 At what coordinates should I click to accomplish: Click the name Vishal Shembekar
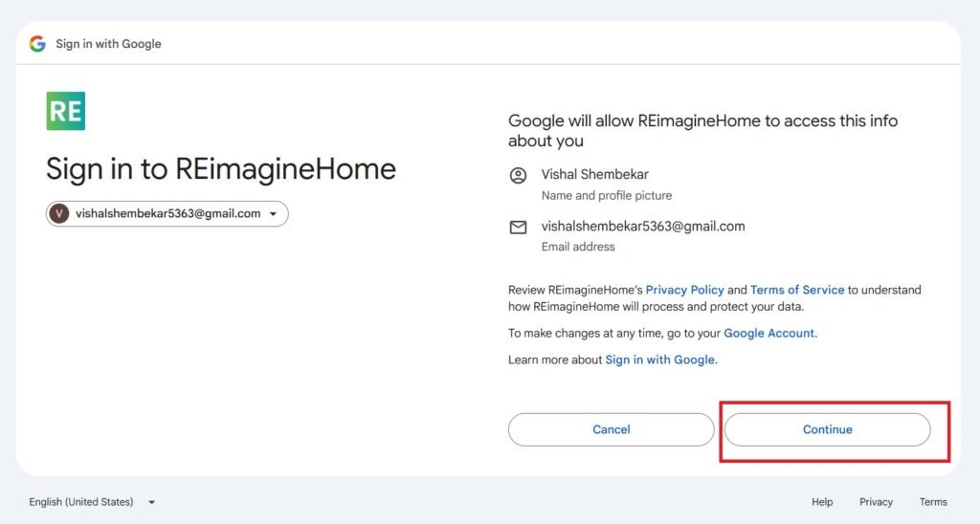pos(594,174)
